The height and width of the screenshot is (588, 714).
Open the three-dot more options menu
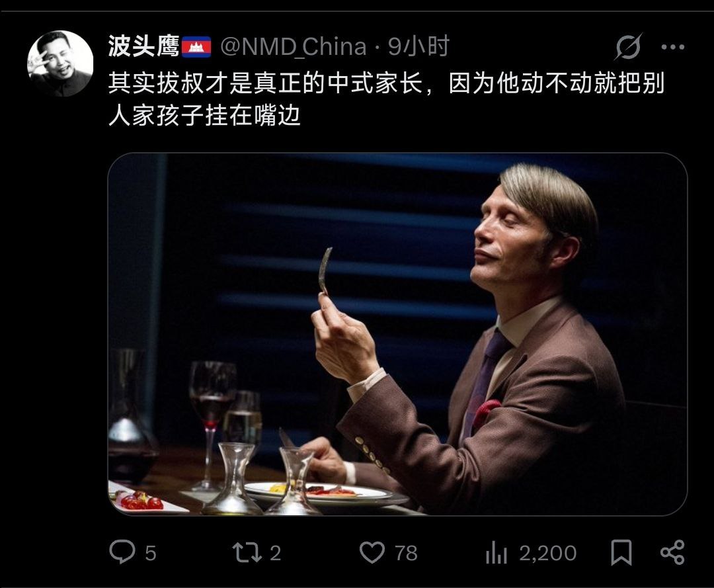coord(672,47)
